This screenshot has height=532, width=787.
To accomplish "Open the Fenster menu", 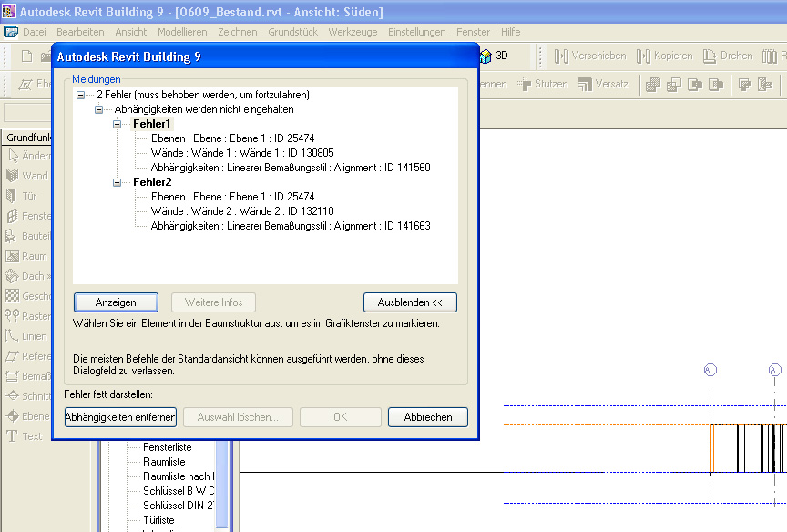I will [x=473, y=32].
